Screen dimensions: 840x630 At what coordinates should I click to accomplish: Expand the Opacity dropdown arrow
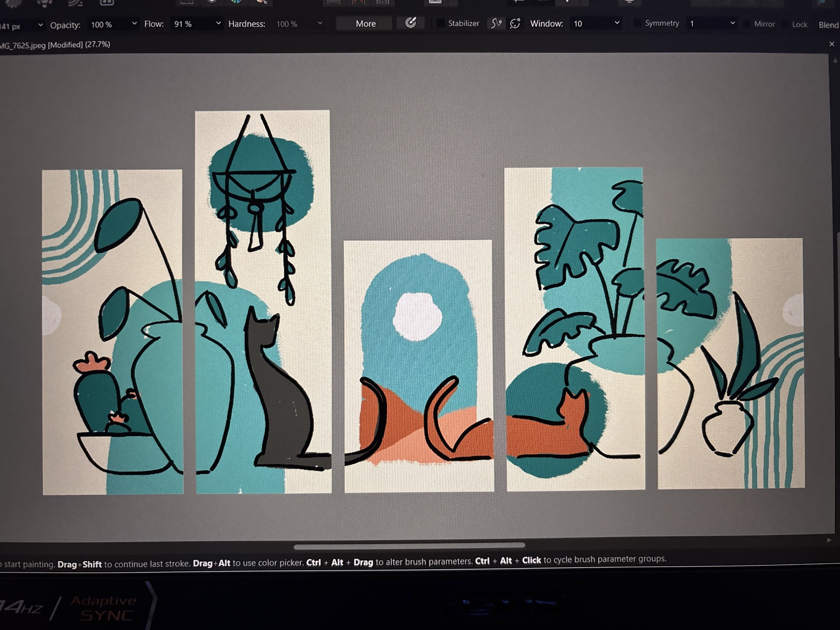click(x=134, y=24)
